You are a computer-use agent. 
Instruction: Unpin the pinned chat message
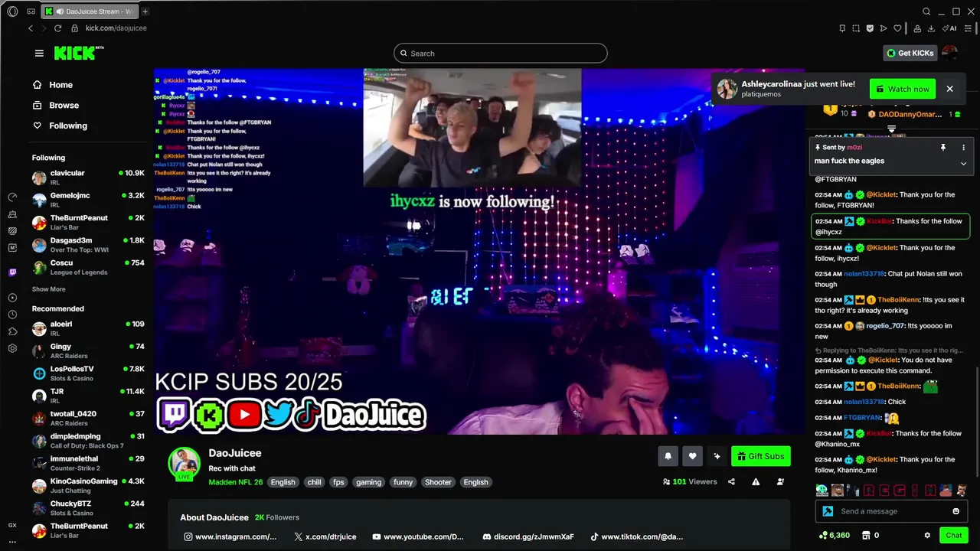pos(943,147)
